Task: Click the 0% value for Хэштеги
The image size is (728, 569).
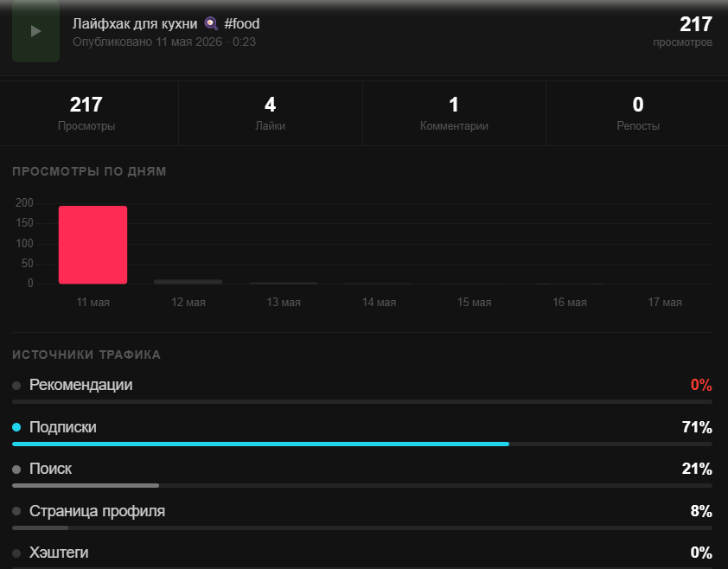Action: [701, 553]
